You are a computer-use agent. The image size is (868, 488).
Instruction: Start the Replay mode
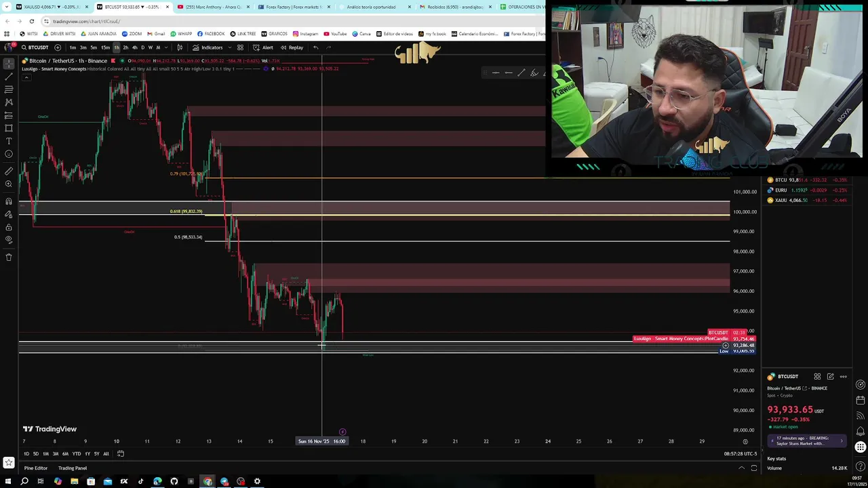[292, 47]
